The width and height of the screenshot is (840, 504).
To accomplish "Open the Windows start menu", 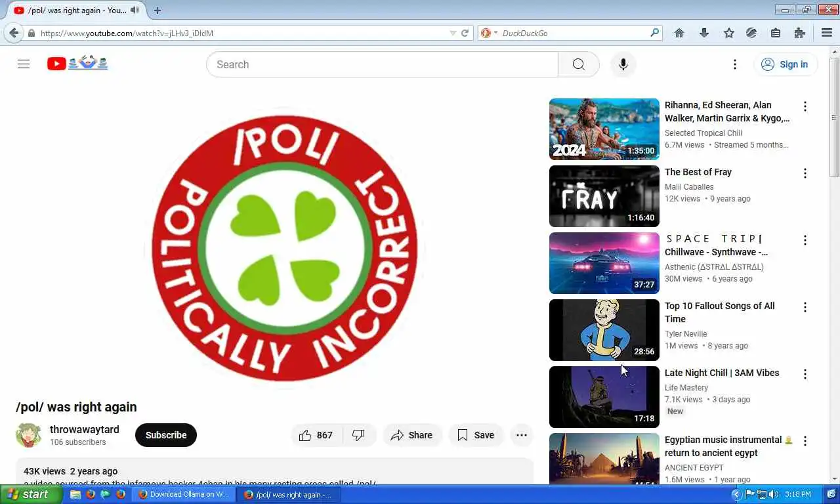I will [31, 494].
